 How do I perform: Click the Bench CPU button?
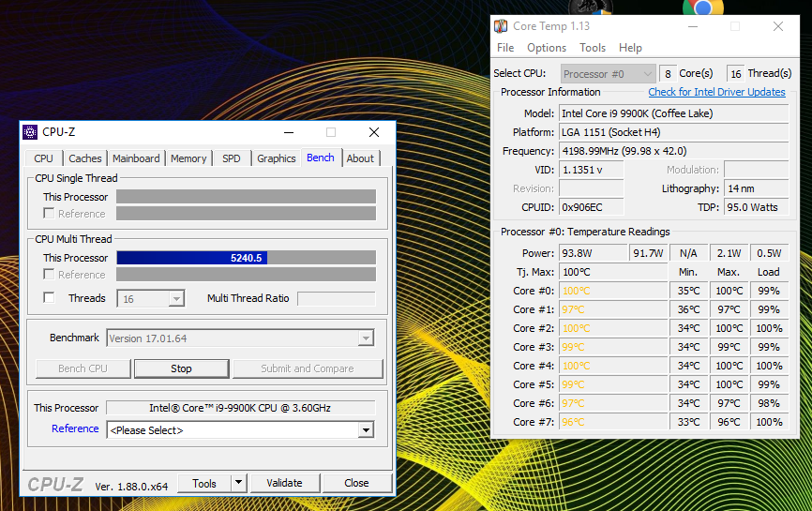pos(83,368)
